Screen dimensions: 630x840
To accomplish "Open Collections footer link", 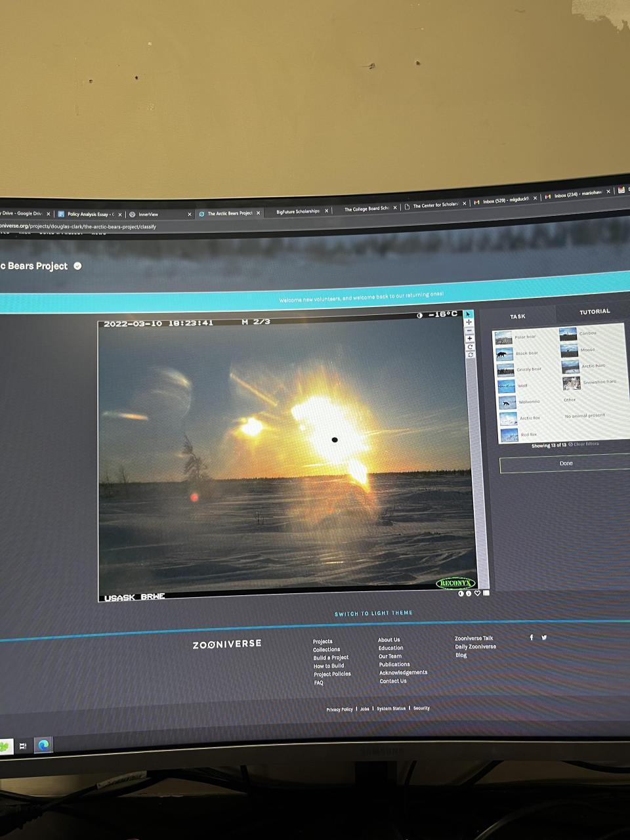I will pyautogui.click(x=326, y=650).
